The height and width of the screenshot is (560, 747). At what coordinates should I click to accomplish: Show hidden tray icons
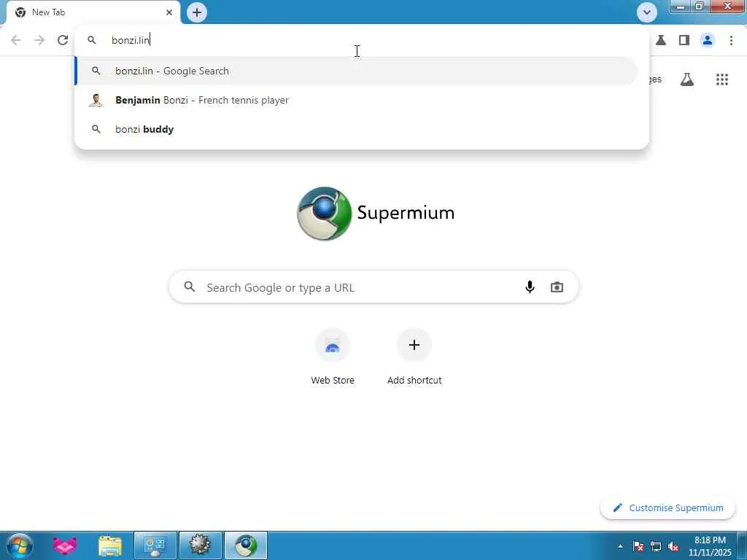[x=620, y=546]
